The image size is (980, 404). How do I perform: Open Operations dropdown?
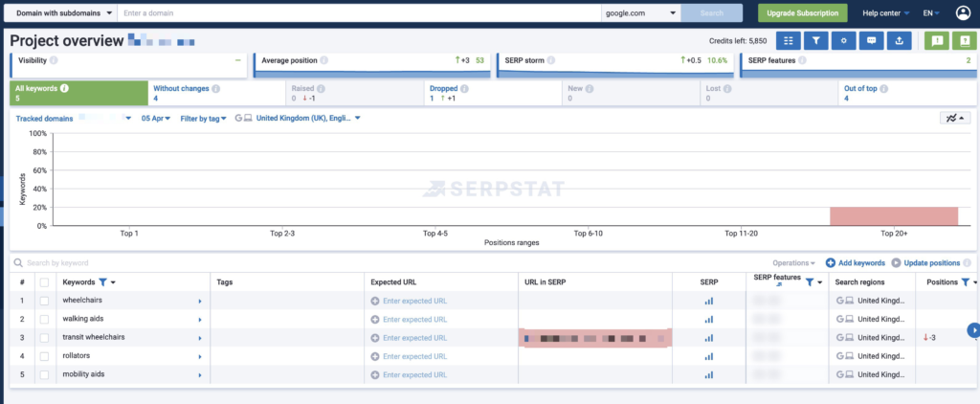pyautogui.click(x=793, y=263)
